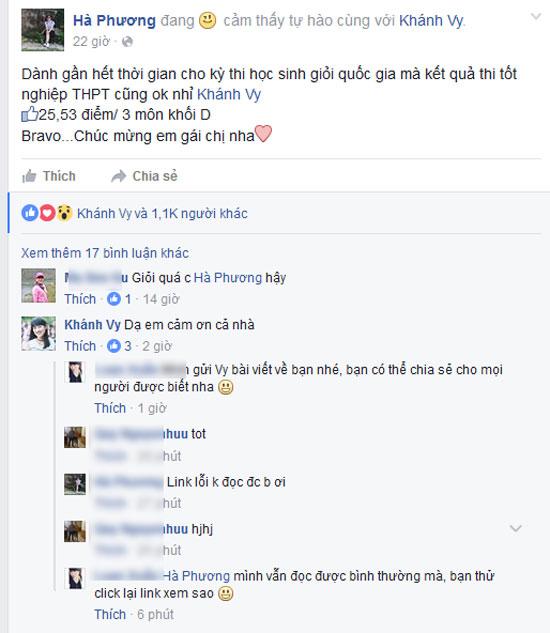The width and height of the screenshot is (550, 633).
Task: Open Hà Phương mention in Giỏi quá comment
Action: [228, 278]
